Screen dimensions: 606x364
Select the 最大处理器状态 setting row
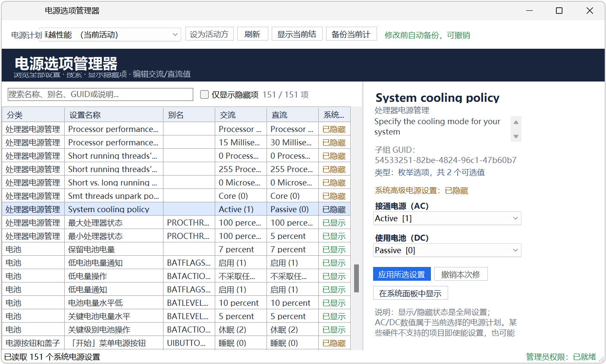pyautogui.click(x=176, y=223)
